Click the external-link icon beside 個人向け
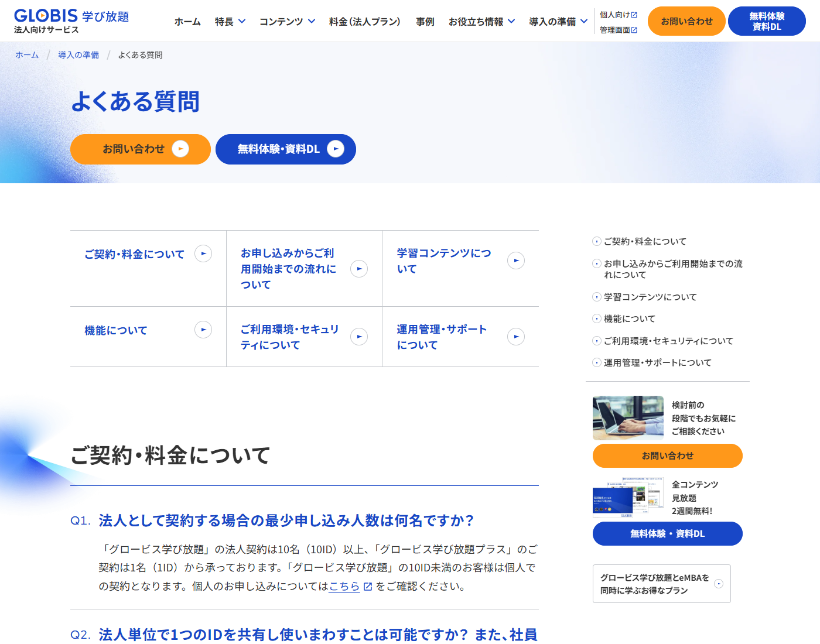Image resolution: width=820 pixels, height=644 pixels. coord(634,15)
